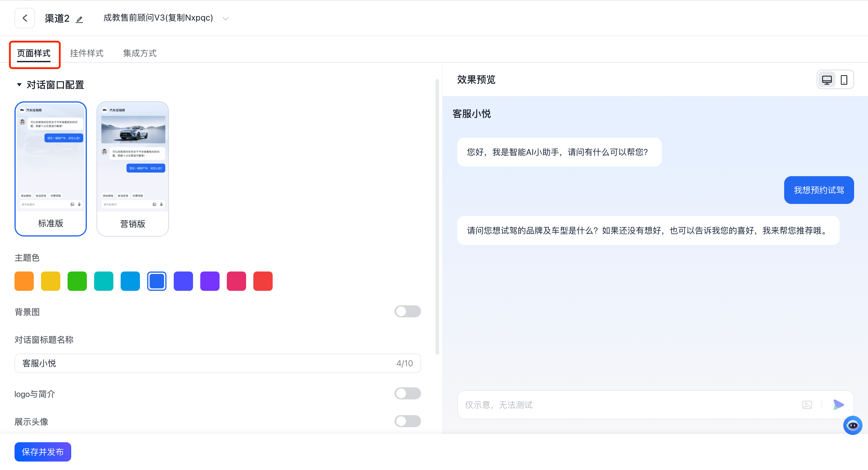This screenshot has width=868, height=470.
Task: Select the orange theme color swatch
Action: pos(24,281)
